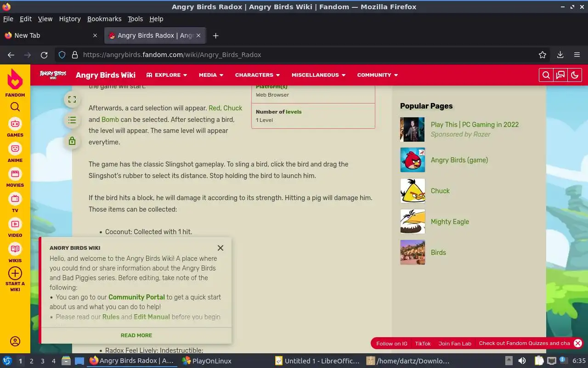Open the View menu
Screen dimensions: 588x368
click(x=45, y=19)
